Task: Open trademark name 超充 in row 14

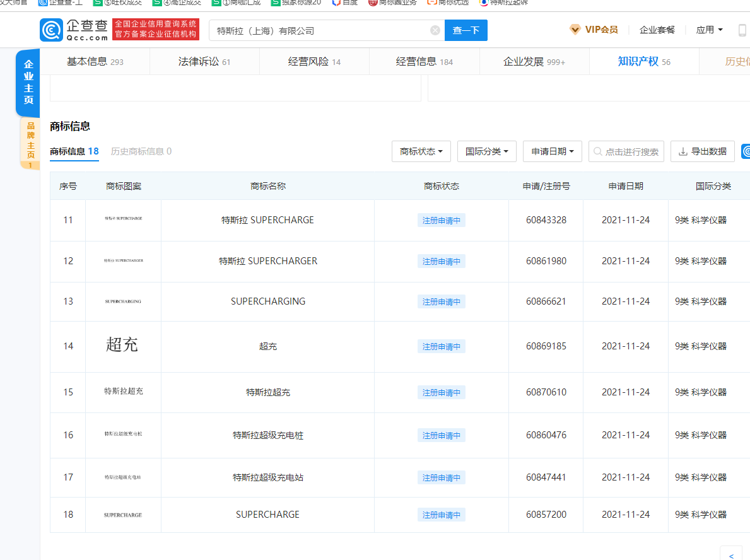Action: pyautogui.click(x=268, y=346)
